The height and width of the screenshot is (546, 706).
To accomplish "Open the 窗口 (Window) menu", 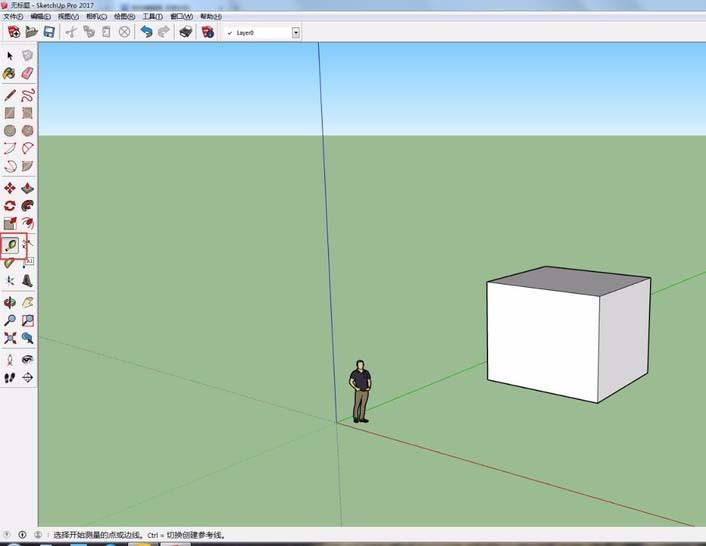I will (181, 17).
